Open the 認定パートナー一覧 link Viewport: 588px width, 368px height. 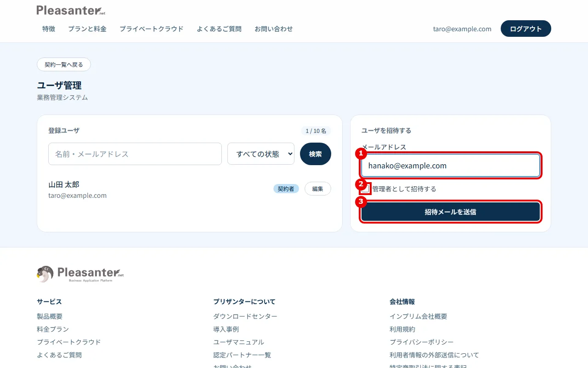(242, 355)
